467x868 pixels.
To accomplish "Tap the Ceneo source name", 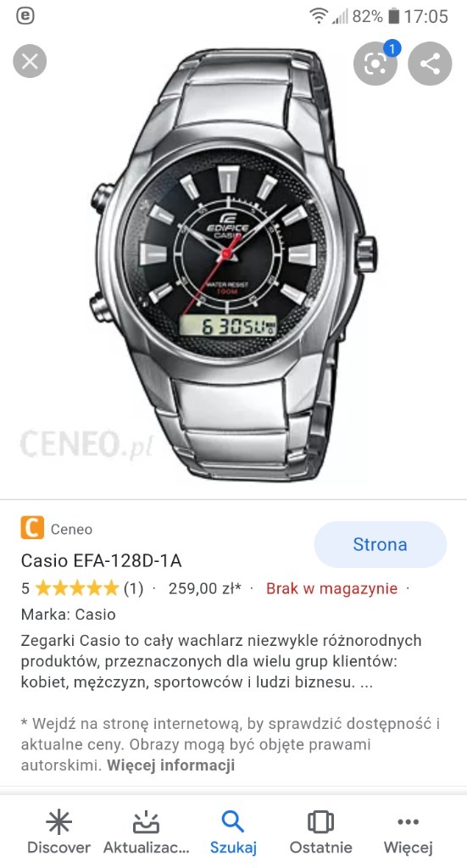I will (x=71, y=529).
